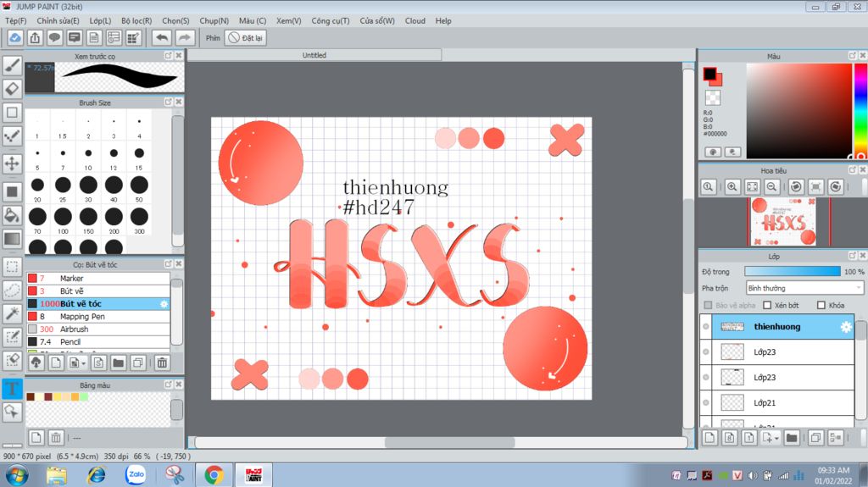868x487 pixels.
Task: Click the Đặt lại reset button
Action: click(x=246, y=37)
